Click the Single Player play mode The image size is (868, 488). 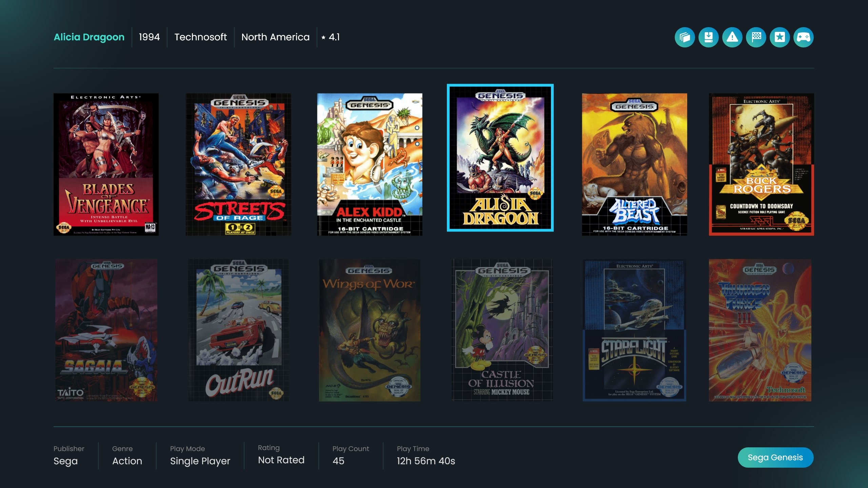[200, 461]
